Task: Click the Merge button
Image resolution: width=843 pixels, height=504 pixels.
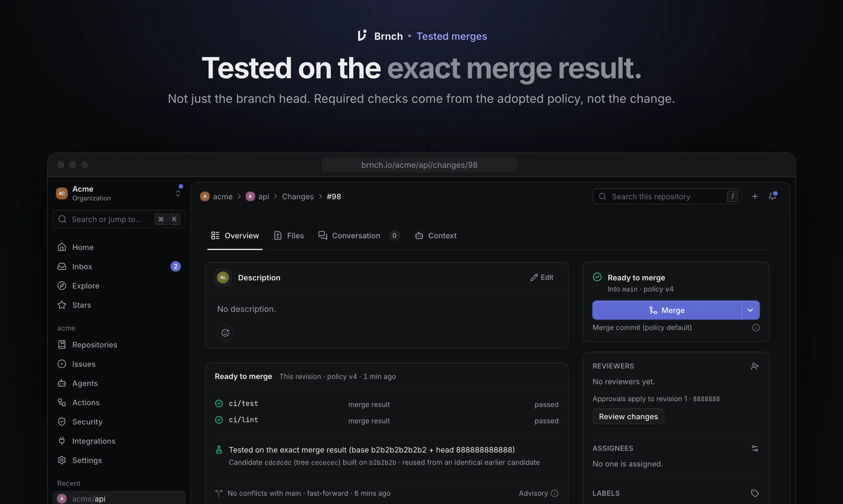Action: [666, 310]
